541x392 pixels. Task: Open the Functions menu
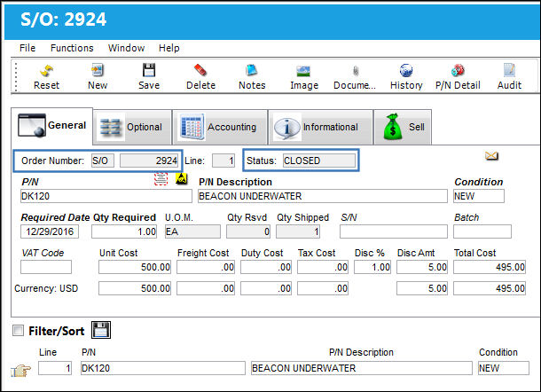pos(72,48)
